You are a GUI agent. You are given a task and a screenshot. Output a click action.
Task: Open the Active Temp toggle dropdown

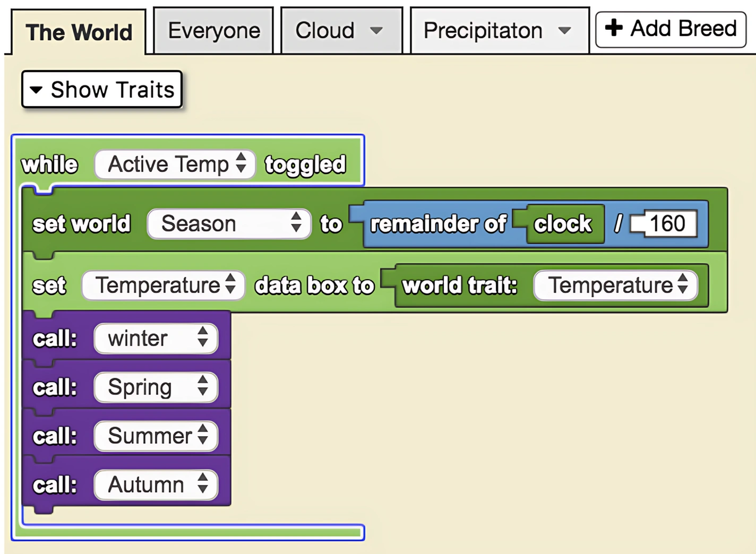(176, 164)
